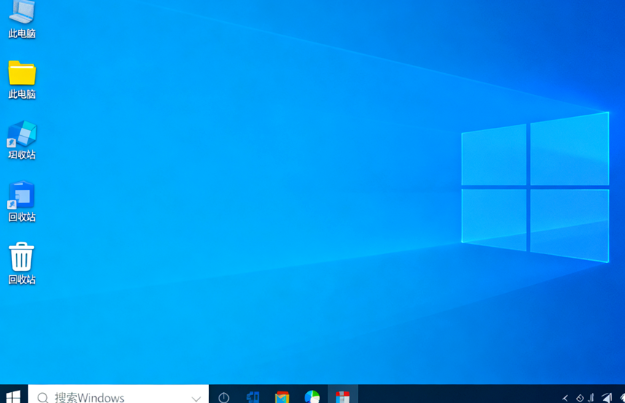Click the Windows logo on the wallpaper
The height and width of the screenshot is (403, 625).
coord(535,187)
